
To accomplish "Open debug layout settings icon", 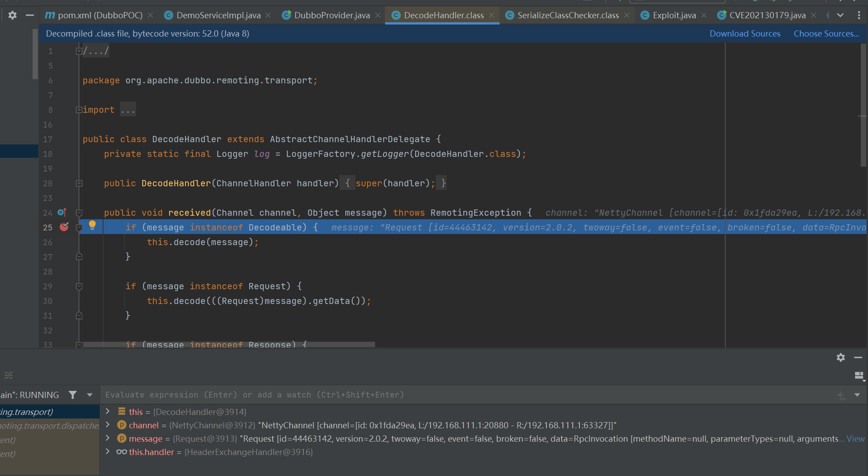I will 859,376.
